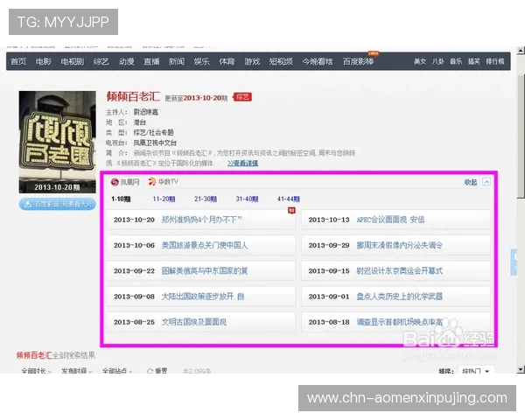Screen dimensions: 525x420
Task: Click 美女 link in nav bar
Action: click(x=420, y=61)
